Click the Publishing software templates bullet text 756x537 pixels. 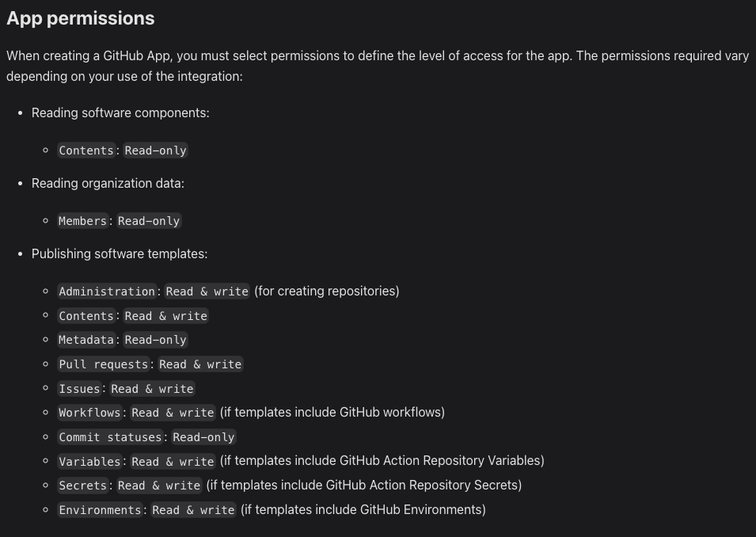[x=120, y=254]
